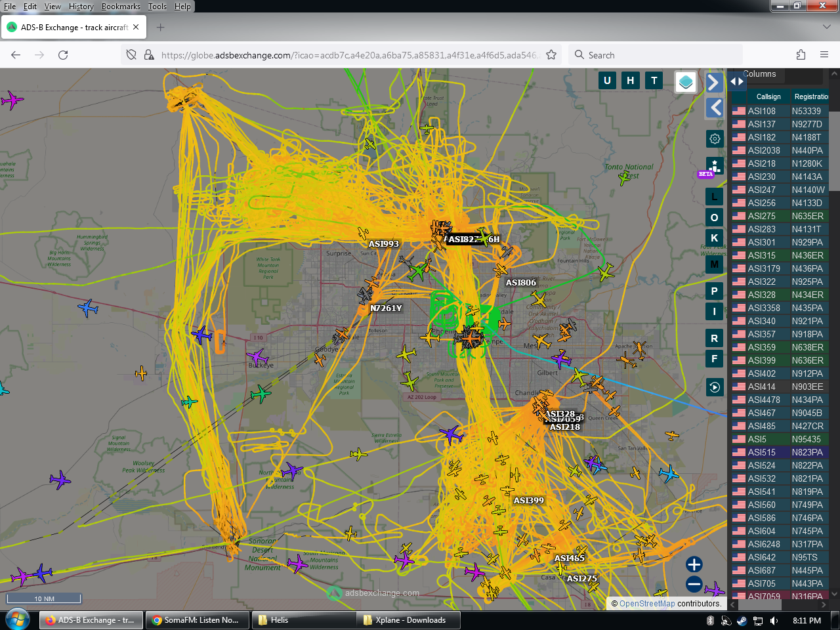Toggle the O map button
This screenshot has width=840, height=630.
[715, 217]
